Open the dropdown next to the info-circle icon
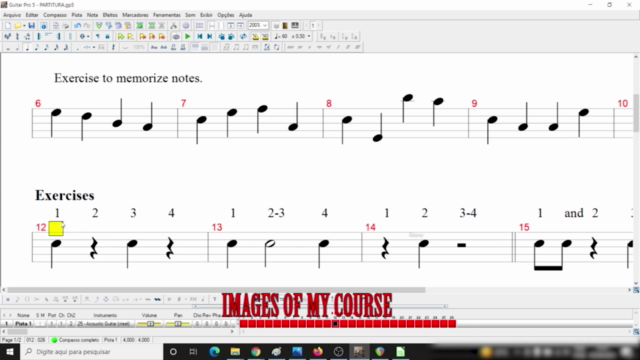The image size is (640, 360). click(88, 36)
